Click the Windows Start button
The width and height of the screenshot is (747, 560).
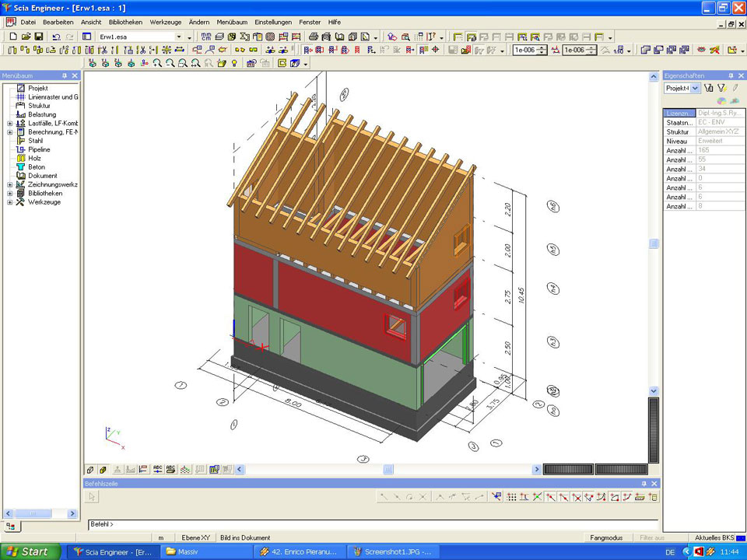30,551
